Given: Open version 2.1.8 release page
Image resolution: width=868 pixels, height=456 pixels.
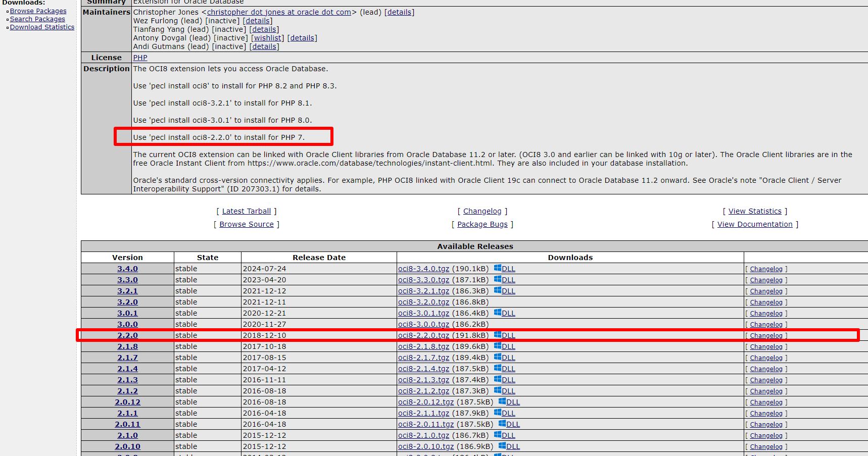Looking at the screenshot, I should (127, 346).
